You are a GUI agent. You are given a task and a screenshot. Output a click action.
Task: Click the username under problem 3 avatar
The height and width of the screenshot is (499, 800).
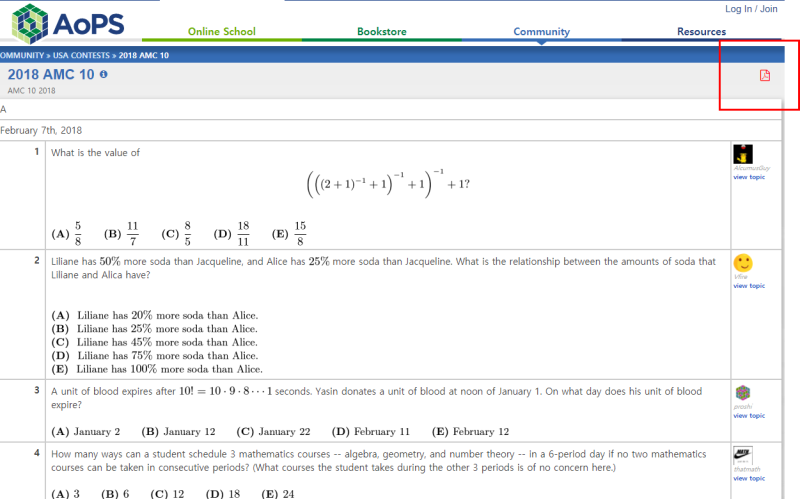743,407
